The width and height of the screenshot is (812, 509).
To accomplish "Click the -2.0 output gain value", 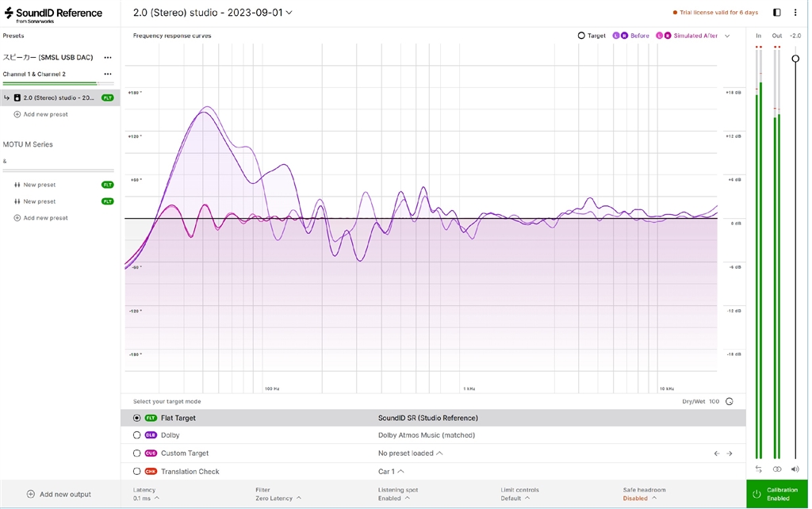I will [795, 36].
